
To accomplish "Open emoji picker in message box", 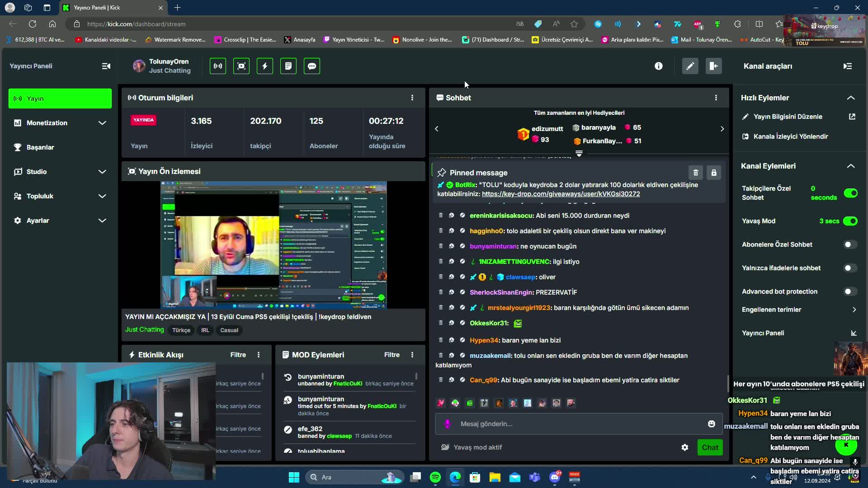I will coord(712,424).
